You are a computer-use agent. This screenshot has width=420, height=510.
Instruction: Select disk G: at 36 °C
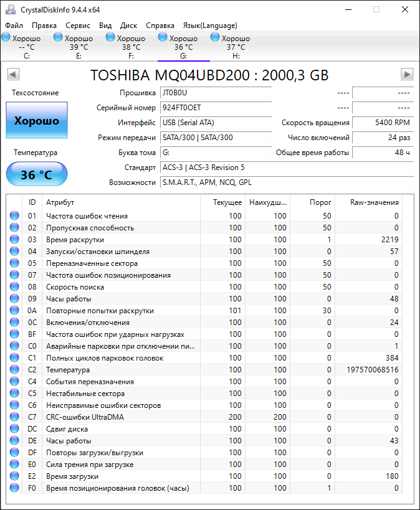tap(184, 47)
